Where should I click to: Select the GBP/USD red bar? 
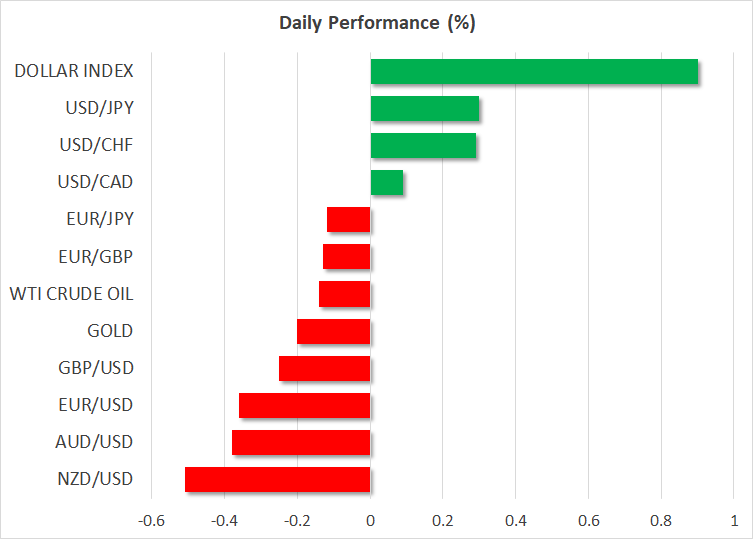tap(325, 367)
